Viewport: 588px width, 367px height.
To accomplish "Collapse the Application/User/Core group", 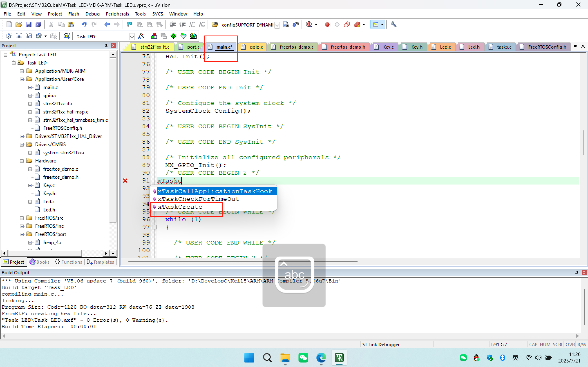I will [x=21, y=79].
